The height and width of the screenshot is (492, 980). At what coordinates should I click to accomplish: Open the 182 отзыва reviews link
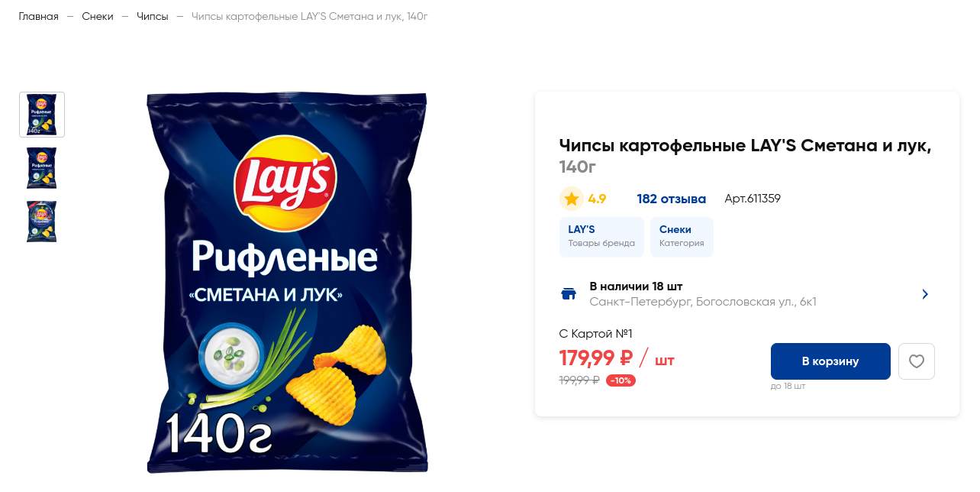[672, 199]
